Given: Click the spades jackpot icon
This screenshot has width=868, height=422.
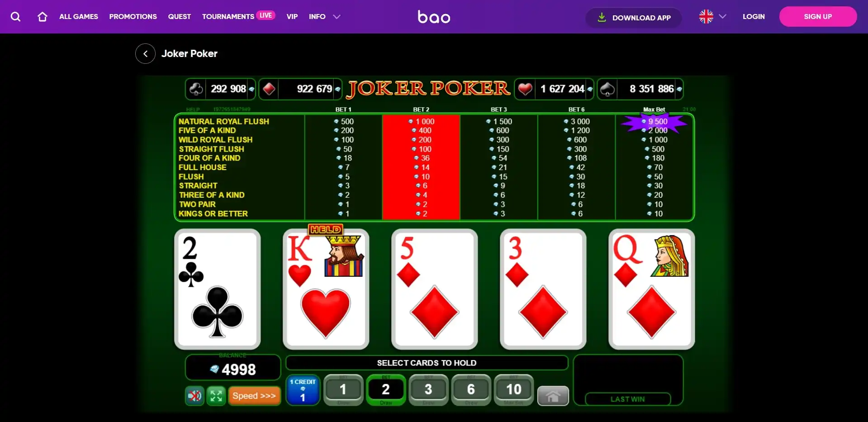Looking at the screenshot, I should tap(607, 89).
